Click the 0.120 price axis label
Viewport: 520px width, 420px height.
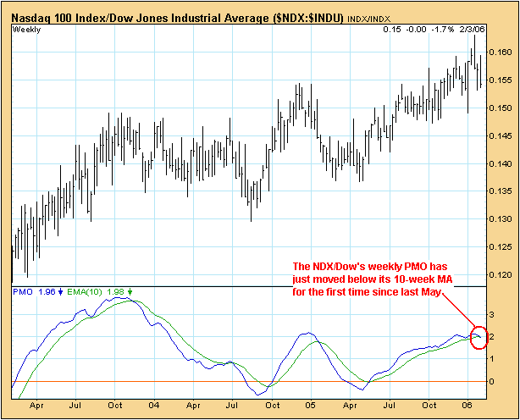click(503, 274)
